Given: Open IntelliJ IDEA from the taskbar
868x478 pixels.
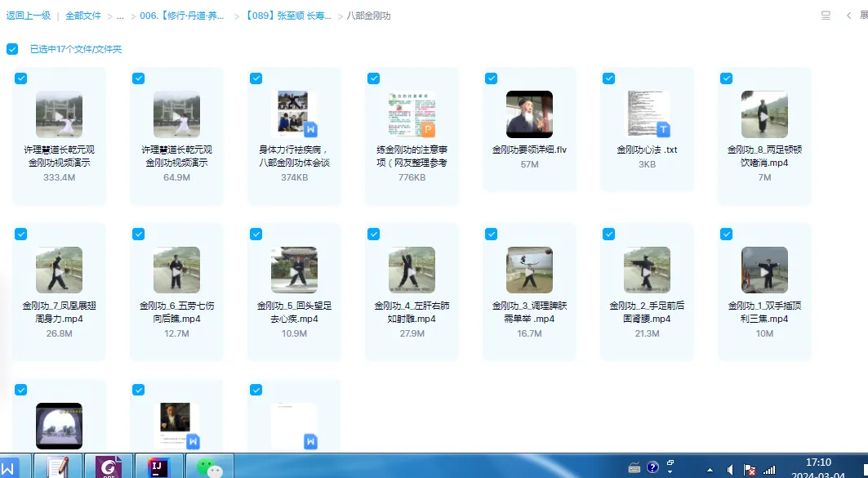Looking at the screenshot, I should tap(158, 467).
